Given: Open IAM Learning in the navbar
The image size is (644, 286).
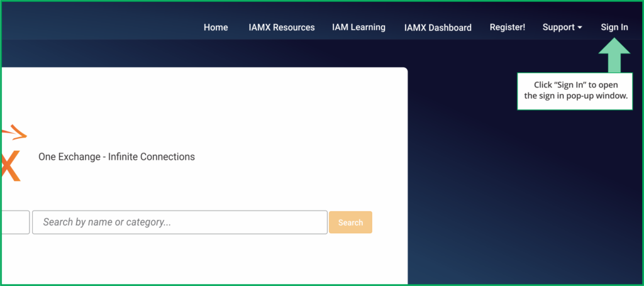Looking at the screenshot, I should tap(358, 28).
